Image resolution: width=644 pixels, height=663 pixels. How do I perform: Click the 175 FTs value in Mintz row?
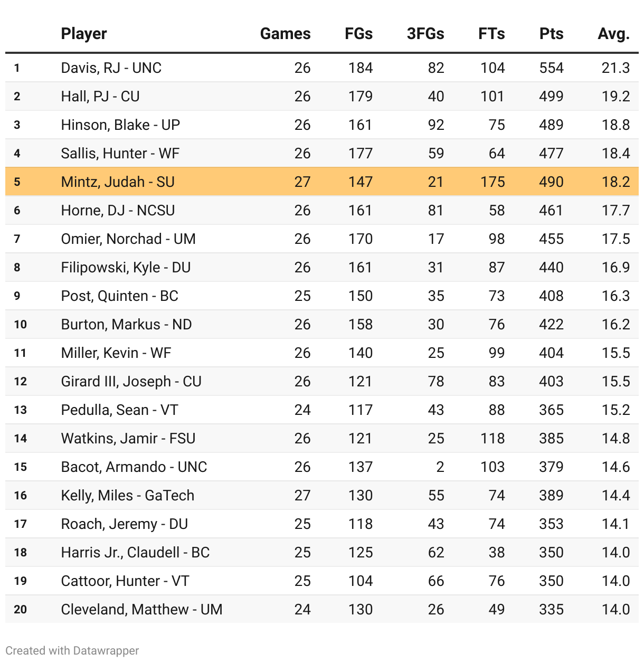492,182
